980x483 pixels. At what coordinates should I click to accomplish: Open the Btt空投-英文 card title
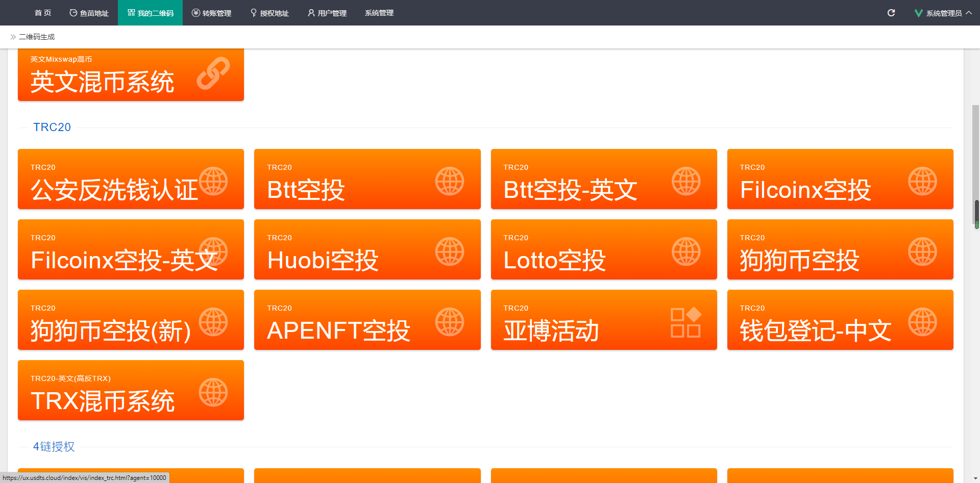(x=571, y=190)
